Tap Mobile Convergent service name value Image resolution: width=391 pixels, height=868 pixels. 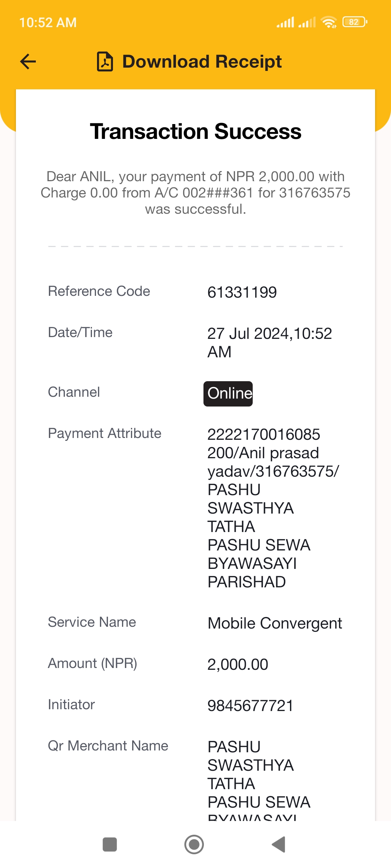[x=275, y=623]
